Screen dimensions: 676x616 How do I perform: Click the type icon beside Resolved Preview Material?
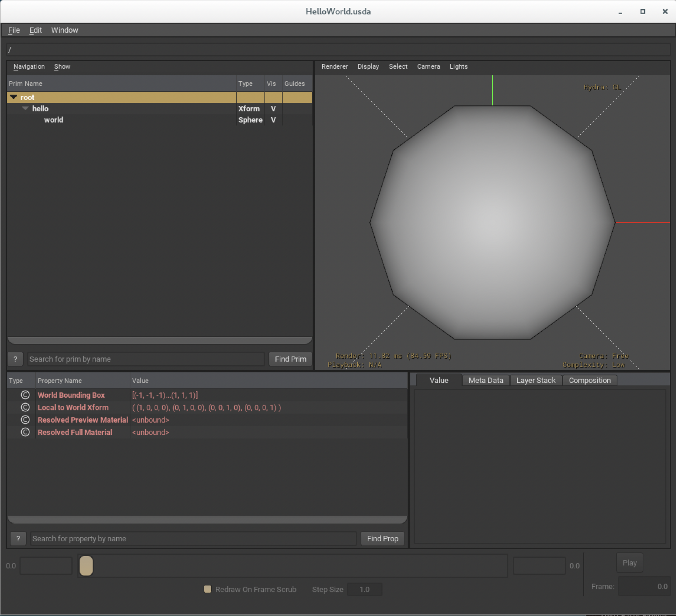pos(25,420)
